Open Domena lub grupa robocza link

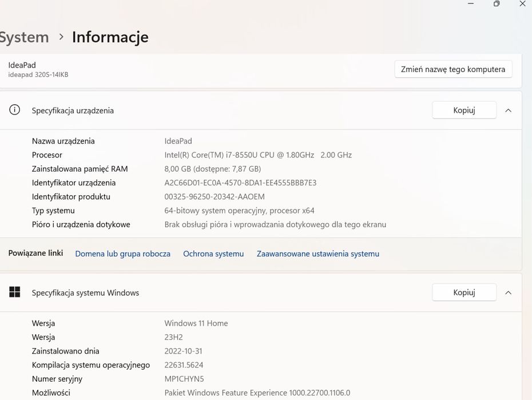point(123,254)
